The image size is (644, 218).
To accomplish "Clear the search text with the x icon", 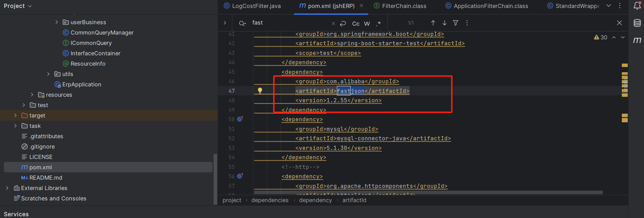I will 333,23.
